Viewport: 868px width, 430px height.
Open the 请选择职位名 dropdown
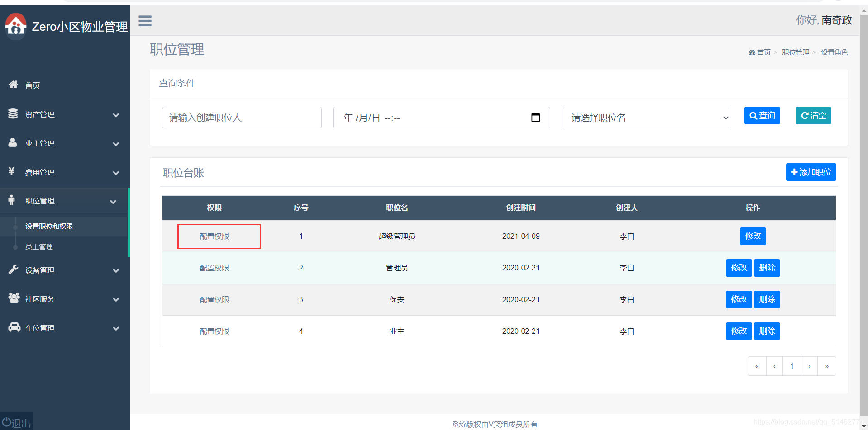(646, 117)
